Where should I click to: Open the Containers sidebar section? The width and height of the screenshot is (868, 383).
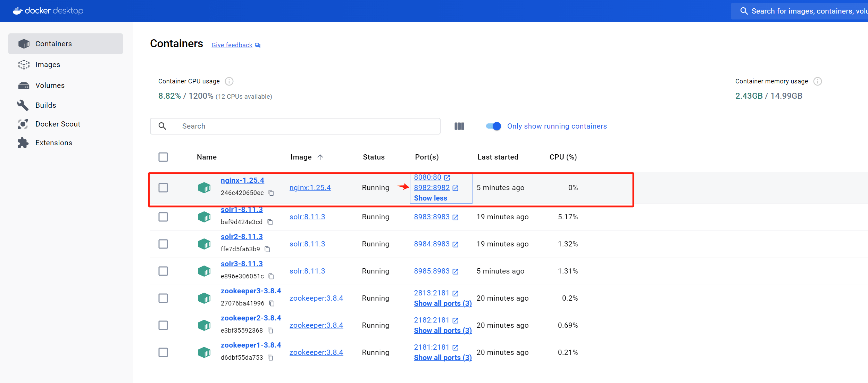coord(66,44)
